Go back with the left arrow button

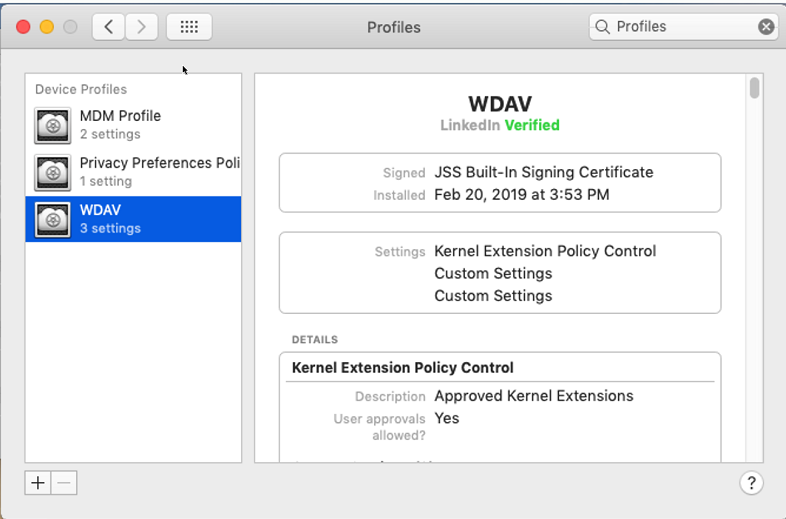(108, 27)
